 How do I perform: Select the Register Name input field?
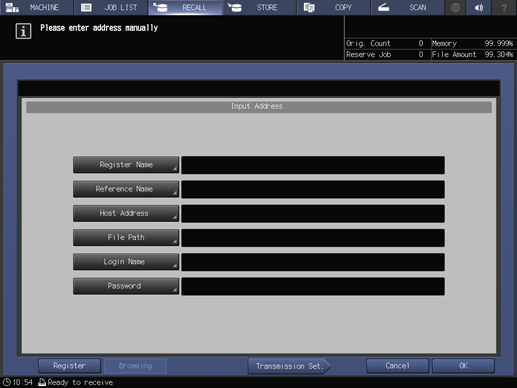pyautogui.click(x=313, y=165)
